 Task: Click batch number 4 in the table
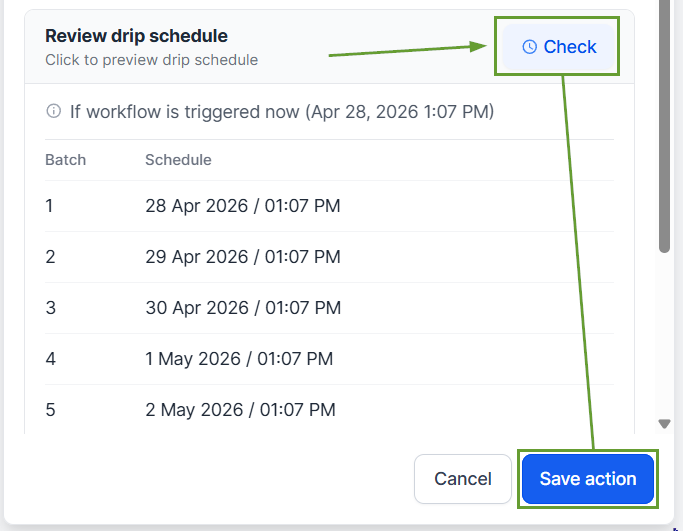pos(50,358)
